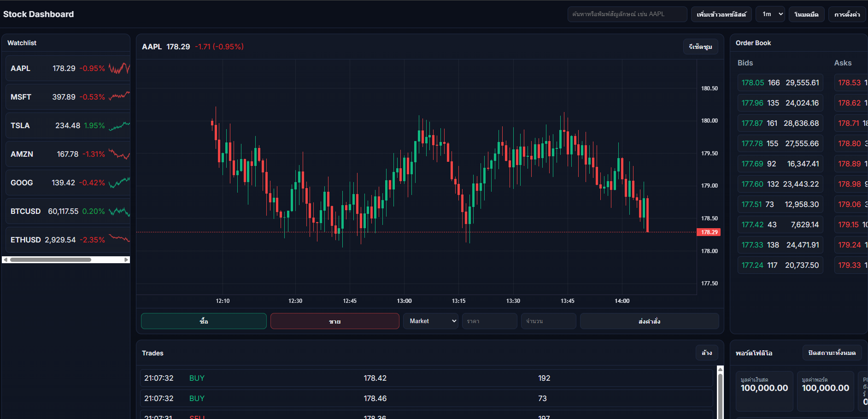Click the BTCUSD sparkline mini chart
Image resolution: width=868 pixels, height=419 pixels.
tap(119, 212)
